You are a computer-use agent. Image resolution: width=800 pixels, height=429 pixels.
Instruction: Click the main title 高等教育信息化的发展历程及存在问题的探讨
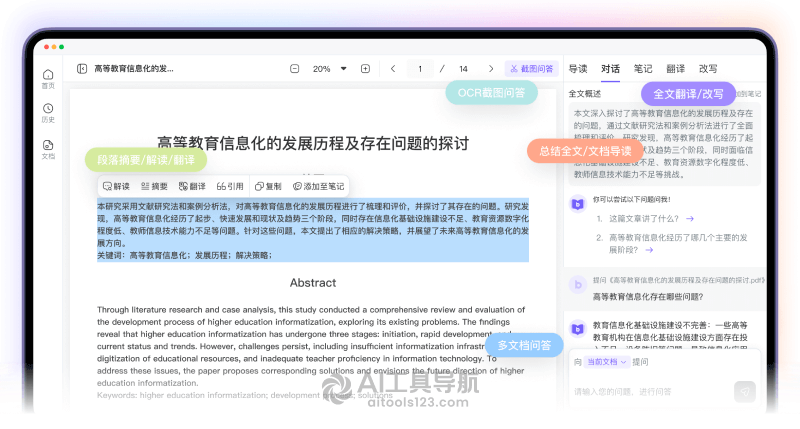click(313, 143)
